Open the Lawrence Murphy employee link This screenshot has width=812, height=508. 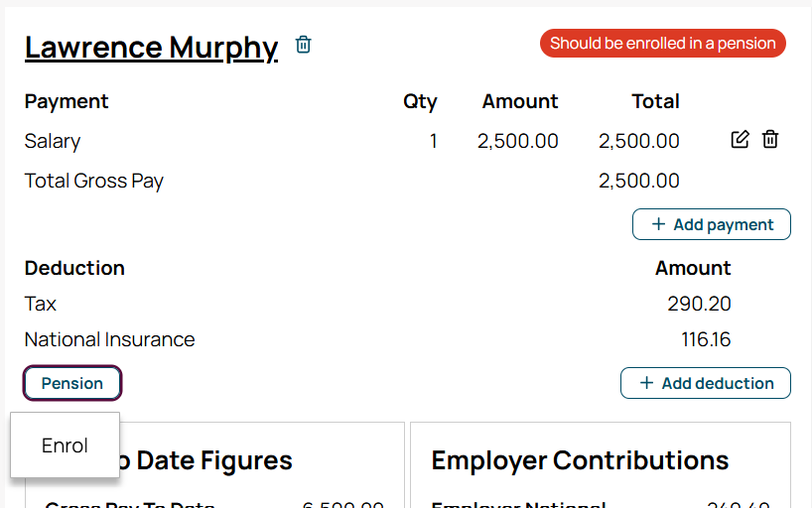(151, 48)
